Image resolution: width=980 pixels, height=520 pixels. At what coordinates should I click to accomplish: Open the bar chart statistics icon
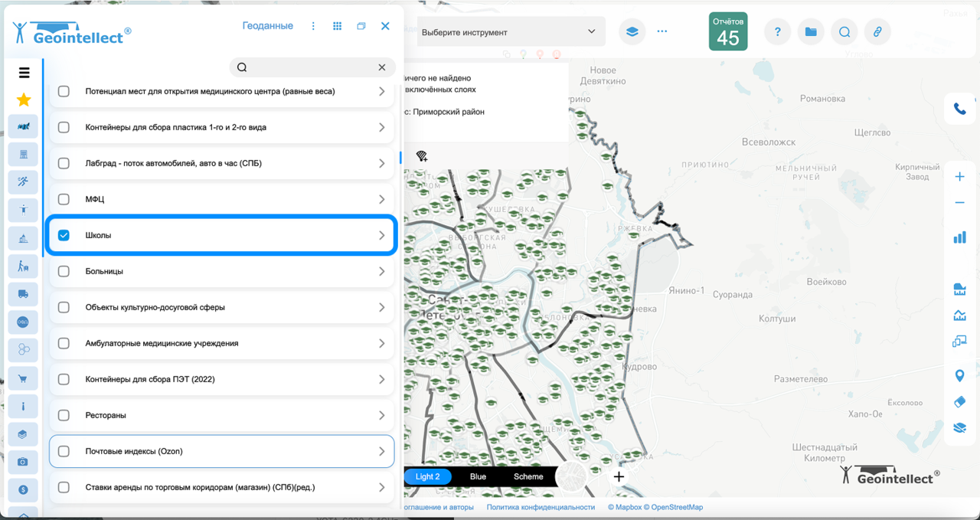tap(959, 237)
